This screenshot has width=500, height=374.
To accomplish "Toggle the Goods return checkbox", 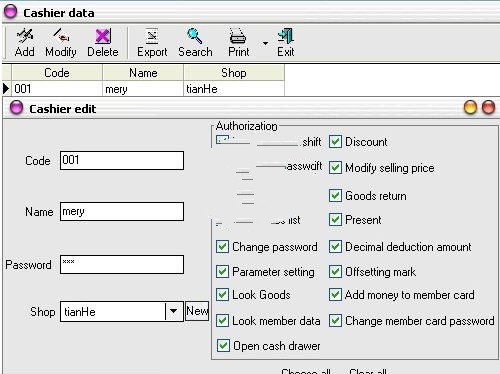I will (335, 196).
